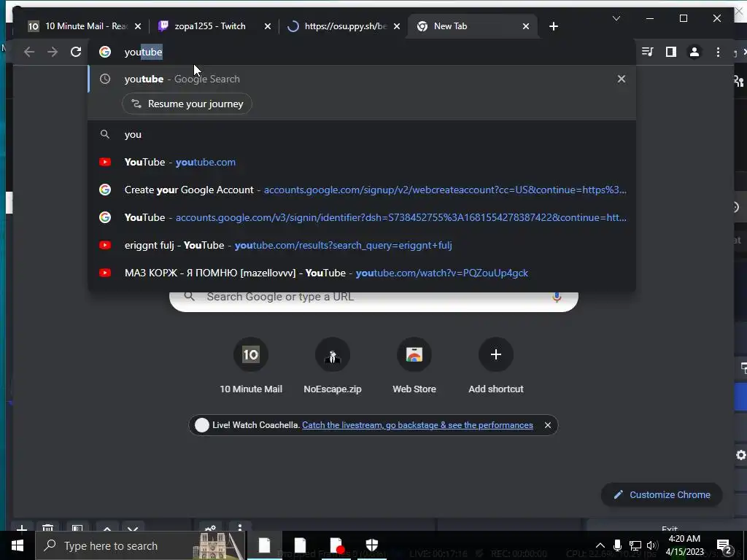Close the zopa1255 Twitch tab
The image size is (747, 560).
click(267, 26)
